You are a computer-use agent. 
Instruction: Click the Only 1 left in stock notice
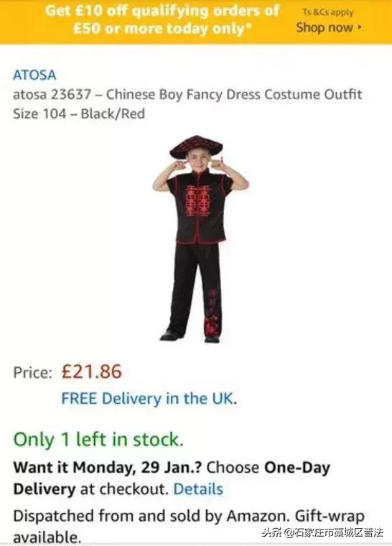coord(98,439)
